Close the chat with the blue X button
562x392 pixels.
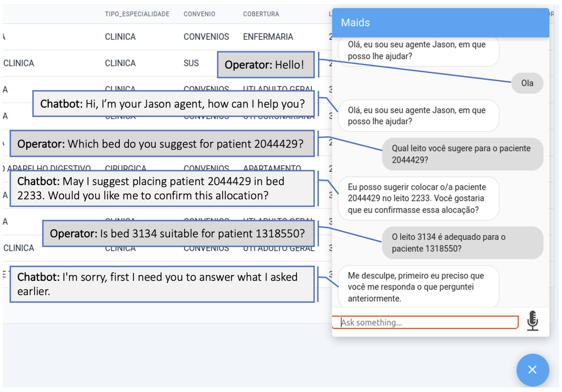(x=532, y=370)
